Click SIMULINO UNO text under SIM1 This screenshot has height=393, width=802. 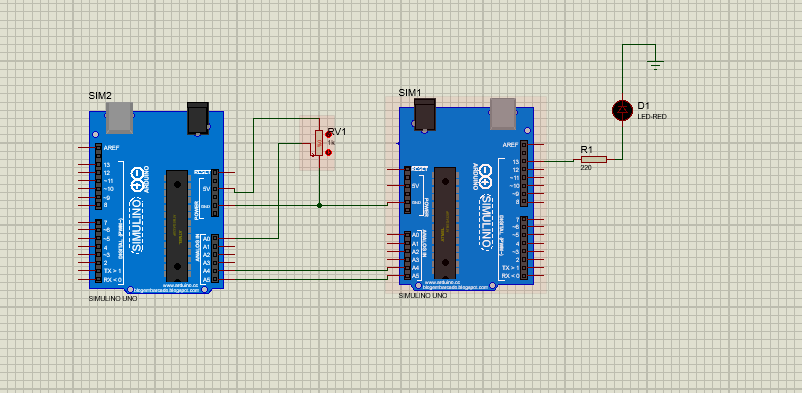click(422, 296)
